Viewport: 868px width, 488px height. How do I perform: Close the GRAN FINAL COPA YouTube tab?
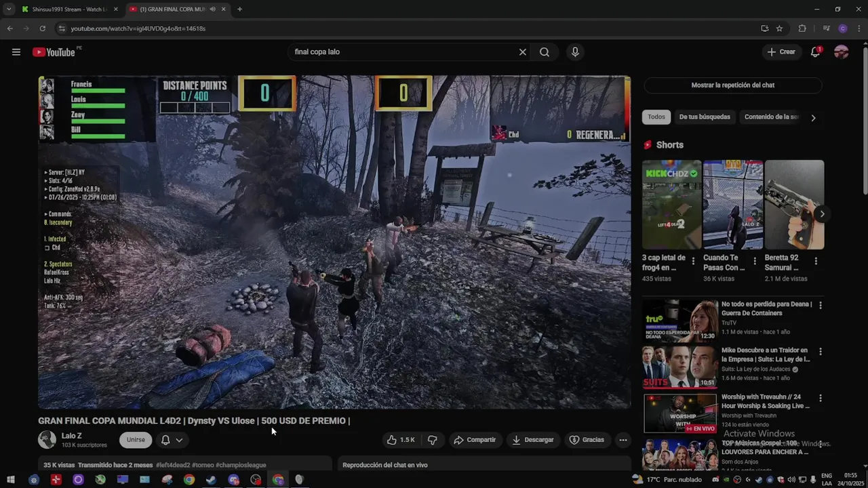click(223, 9)
